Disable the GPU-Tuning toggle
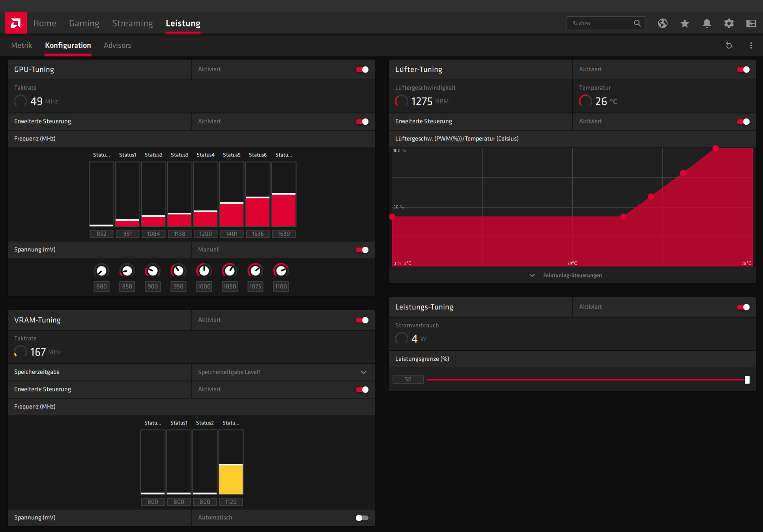The height and width of the screenshot is (532, 763). tap(362, 69)
